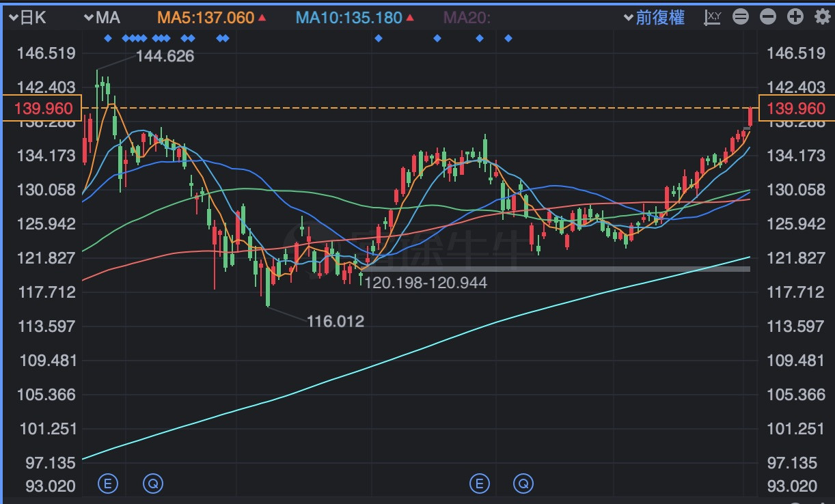This screenshot has height=504, width=835.
Task: Click the leftmost E earnings marker
Action: point(108,484)
